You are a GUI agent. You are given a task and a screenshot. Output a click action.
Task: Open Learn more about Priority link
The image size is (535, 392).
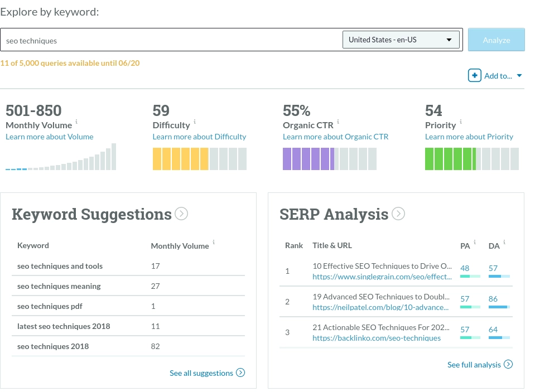(469, 137)
